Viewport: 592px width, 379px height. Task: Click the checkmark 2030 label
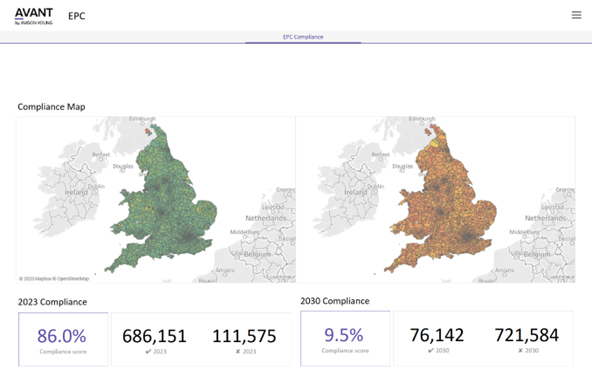438,351
